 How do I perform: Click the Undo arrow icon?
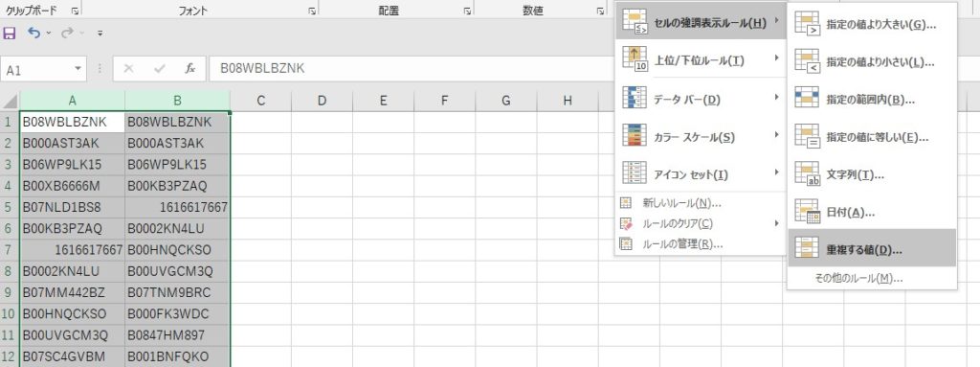click(33, 34)
